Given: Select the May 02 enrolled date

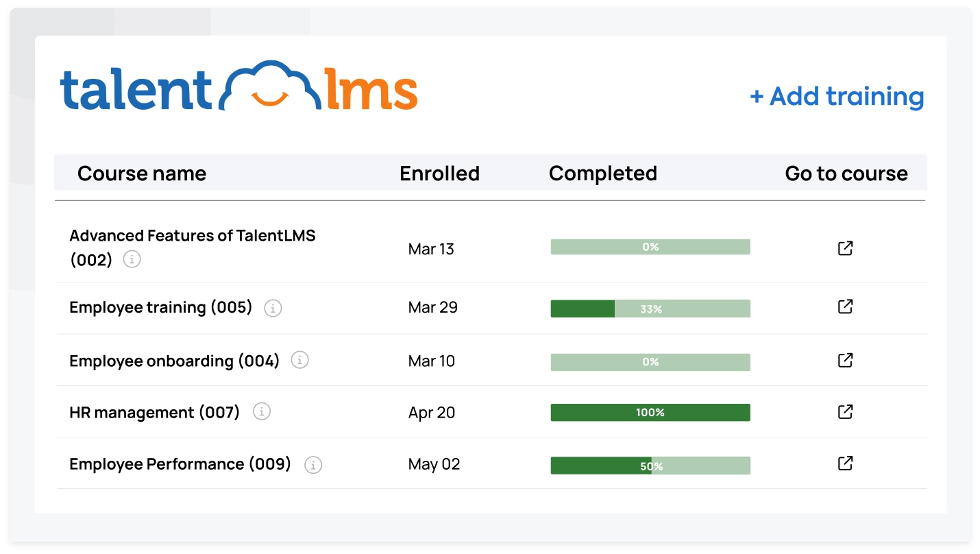Looking at the screenshot, I should click(434, 464).
